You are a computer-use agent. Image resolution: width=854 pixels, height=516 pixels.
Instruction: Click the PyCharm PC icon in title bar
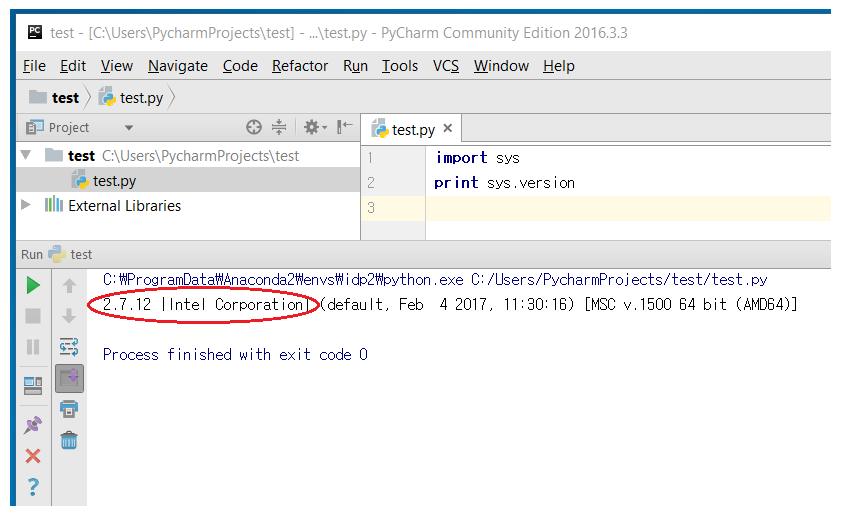[x=35, y=32]
